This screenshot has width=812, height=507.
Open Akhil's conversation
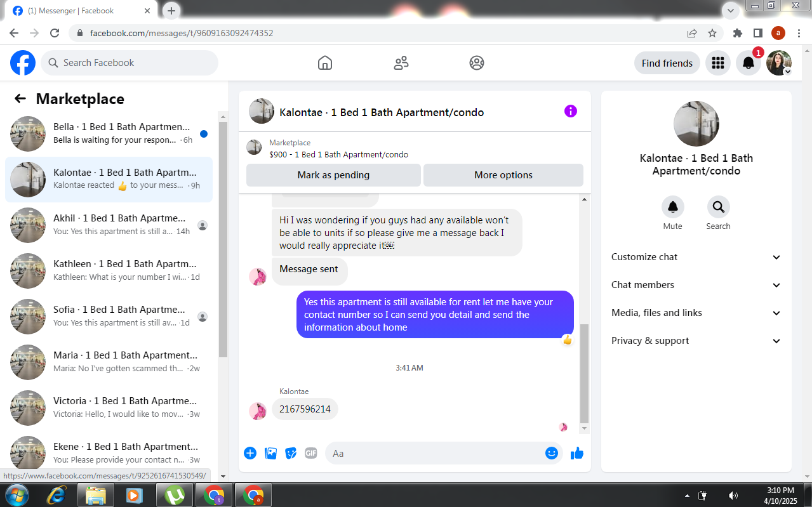pos(109,225)
